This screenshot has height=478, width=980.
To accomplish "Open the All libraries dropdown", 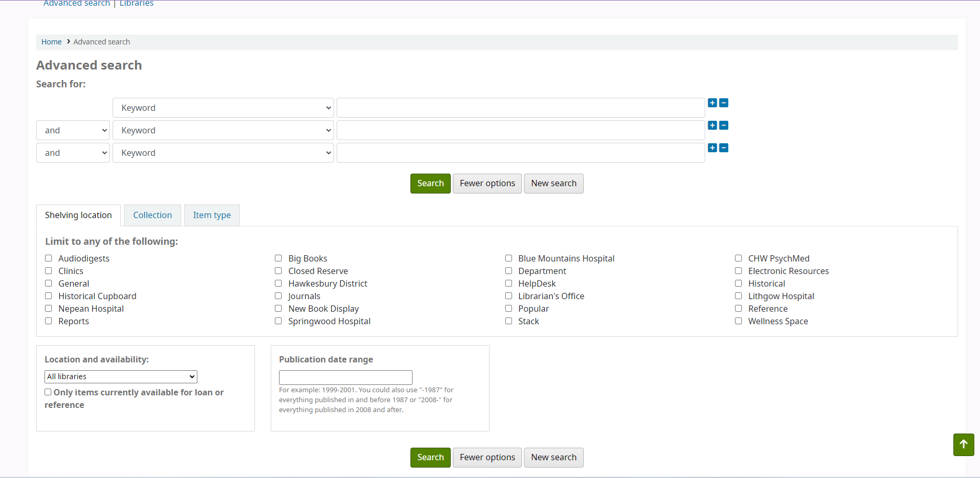I will tap(121, 377).
